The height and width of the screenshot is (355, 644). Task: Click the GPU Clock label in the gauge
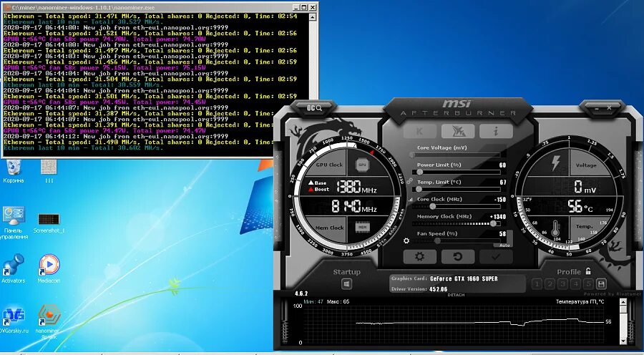click(329, 165)
